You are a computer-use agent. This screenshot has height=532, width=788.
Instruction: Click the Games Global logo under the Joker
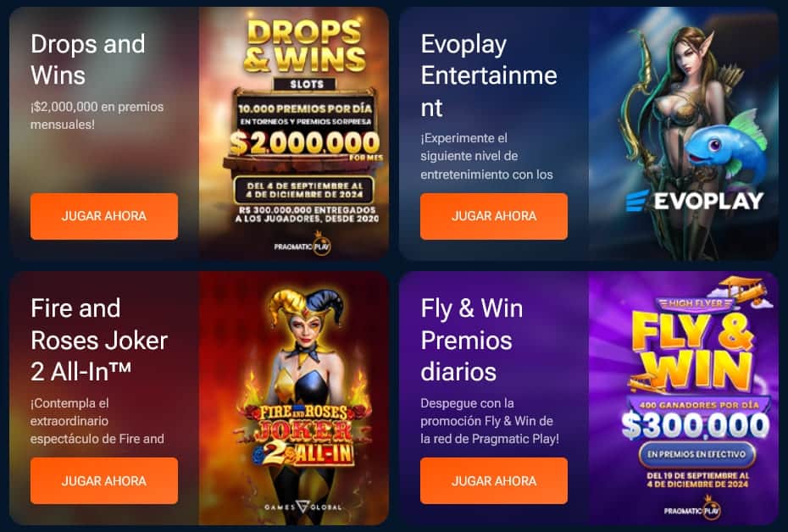(303, 507)
